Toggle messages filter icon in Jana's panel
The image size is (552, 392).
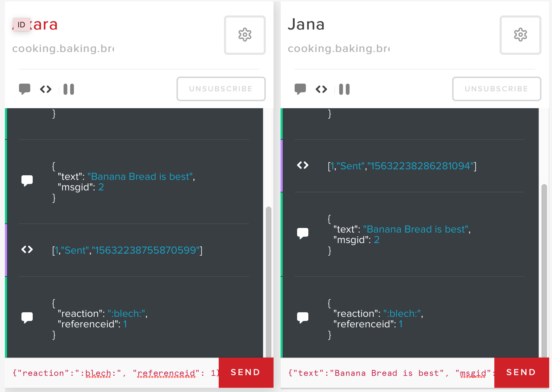pyautogui.click(x=300, y=89)
